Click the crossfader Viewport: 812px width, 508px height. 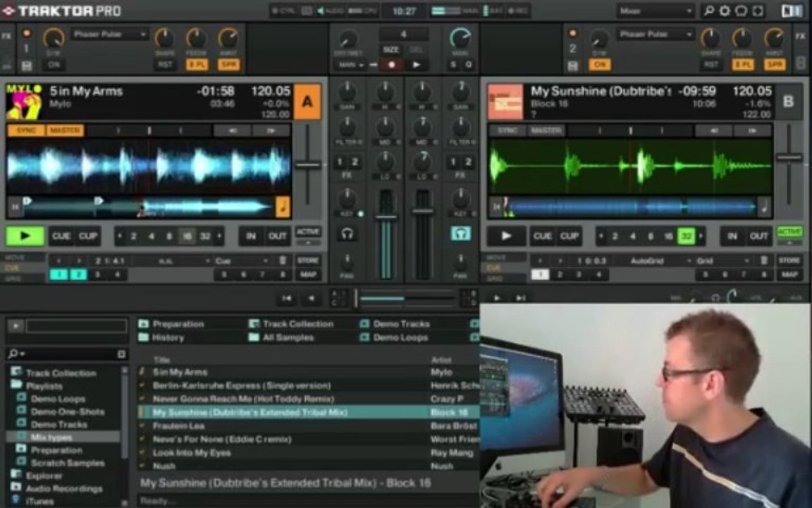356,298
